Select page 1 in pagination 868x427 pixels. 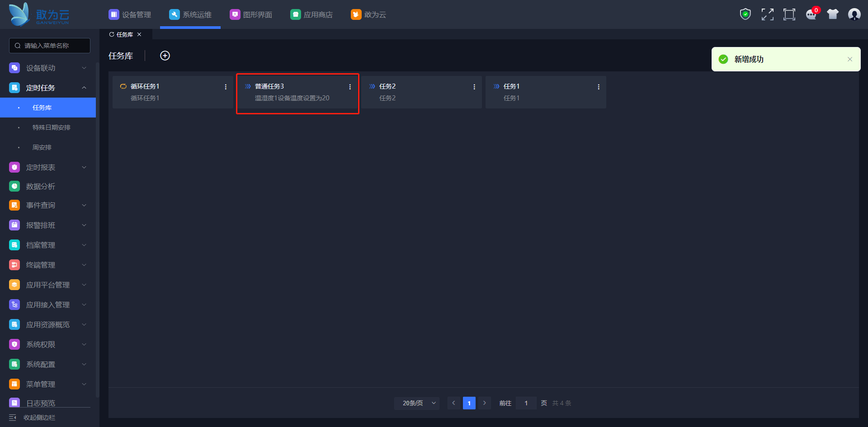tap(469, 403)
